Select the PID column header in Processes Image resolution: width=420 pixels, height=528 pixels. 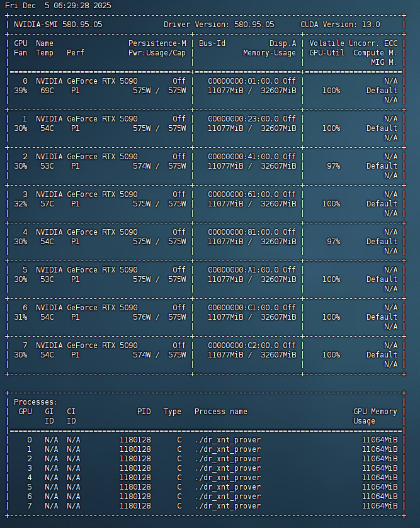(x=144, y=412)
